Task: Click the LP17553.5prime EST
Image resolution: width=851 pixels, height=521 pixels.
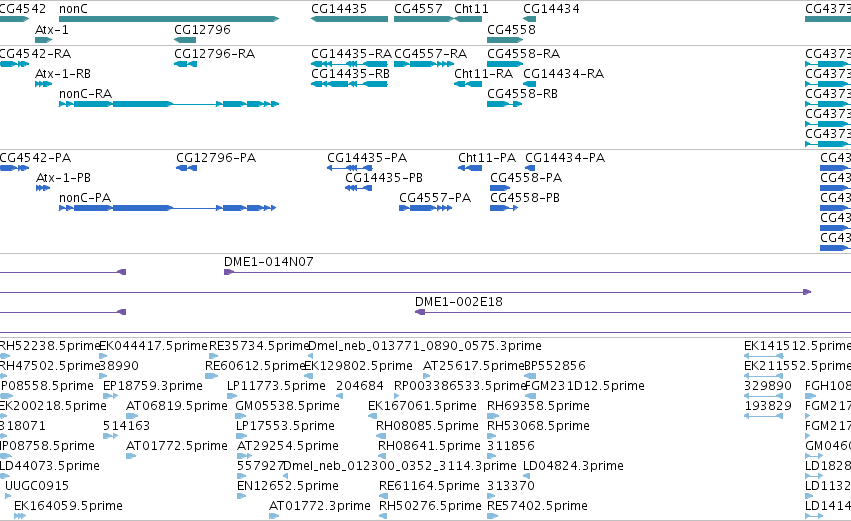Action: (242, 436)
